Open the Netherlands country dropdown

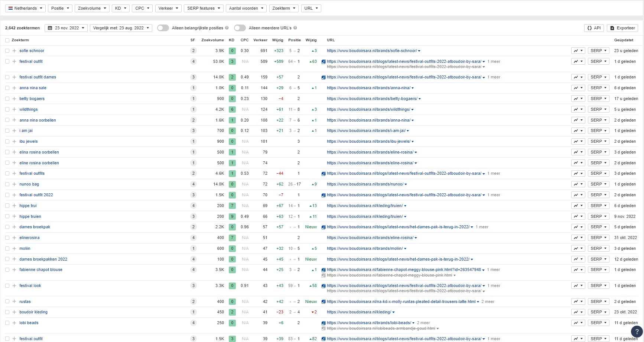[25, 8]
